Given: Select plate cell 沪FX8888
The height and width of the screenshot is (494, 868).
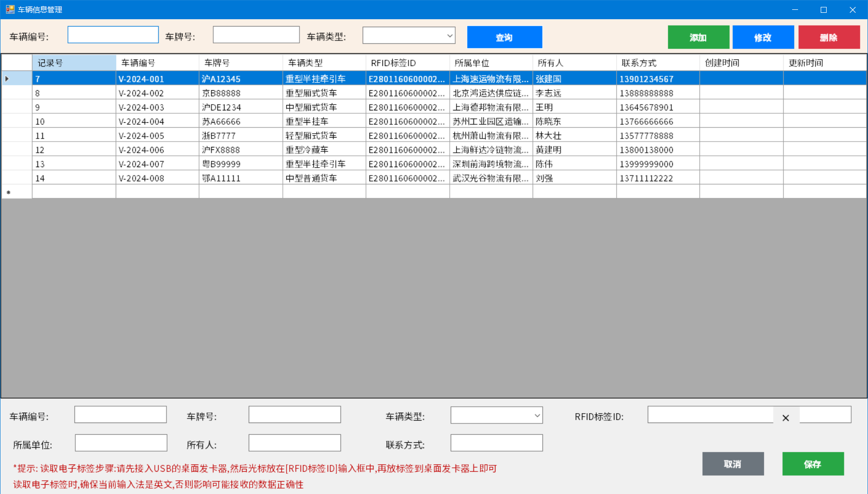Looking at the screenshot, I should (x=241, y=150).
